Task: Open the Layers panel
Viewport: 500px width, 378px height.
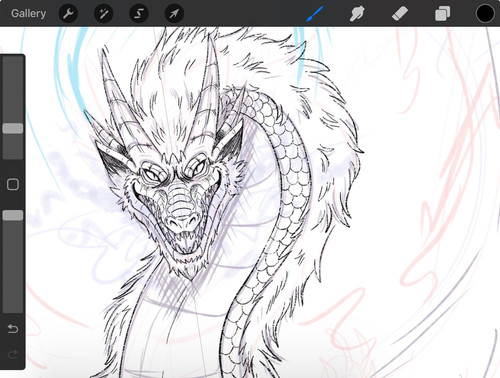Action: [x=442, y=14]
